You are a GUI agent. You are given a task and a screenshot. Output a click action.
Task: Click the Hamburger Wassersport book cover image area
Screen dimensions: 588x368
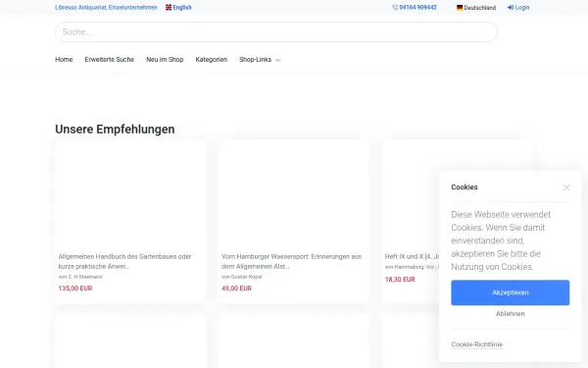coord(293,195)
